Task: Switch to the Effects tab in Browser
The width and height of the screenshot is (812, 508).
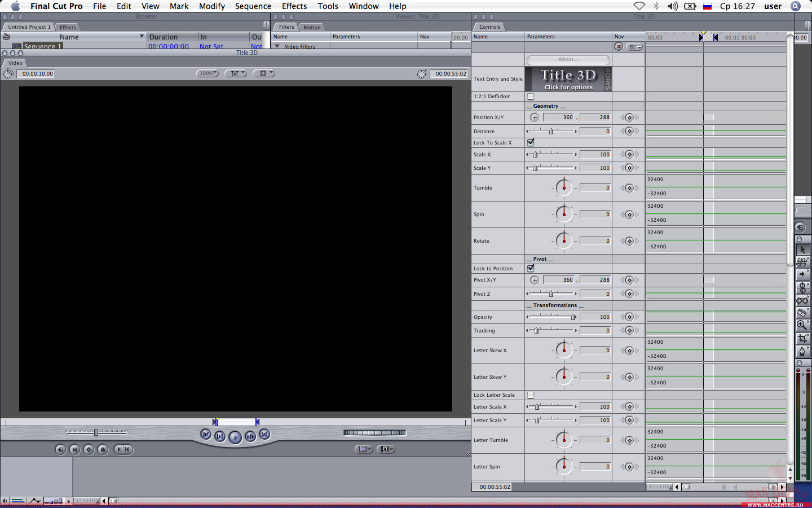Action: [x=68, y=27]
